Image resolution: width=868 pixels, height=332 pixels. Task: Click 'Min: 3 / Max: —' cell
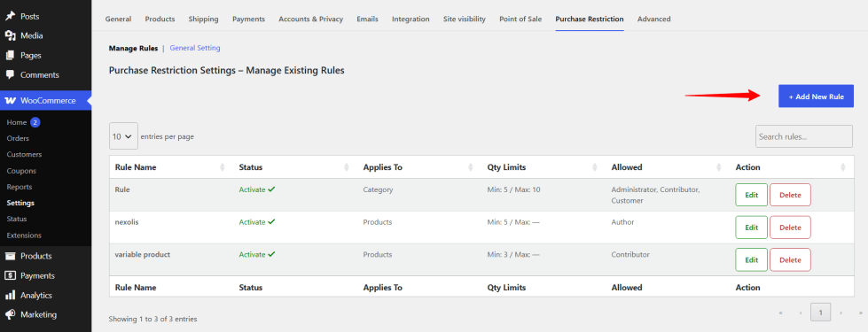513,254
